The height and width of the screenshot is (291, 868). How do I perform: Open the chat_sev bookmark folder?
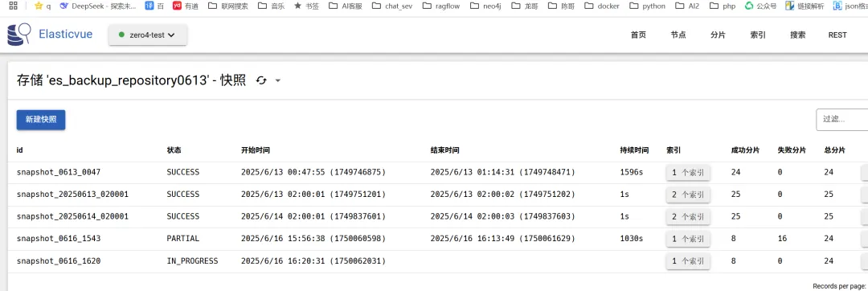pyautogui.click(x=392, y=6)
